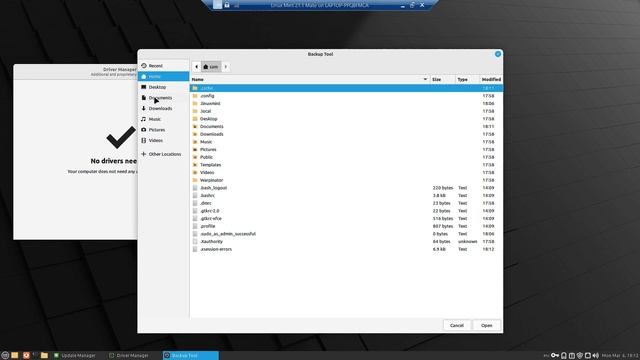This screenshot has height=360, width=640.
Task: Click the removable drive tray icon
Action: [x=564, y=356]
